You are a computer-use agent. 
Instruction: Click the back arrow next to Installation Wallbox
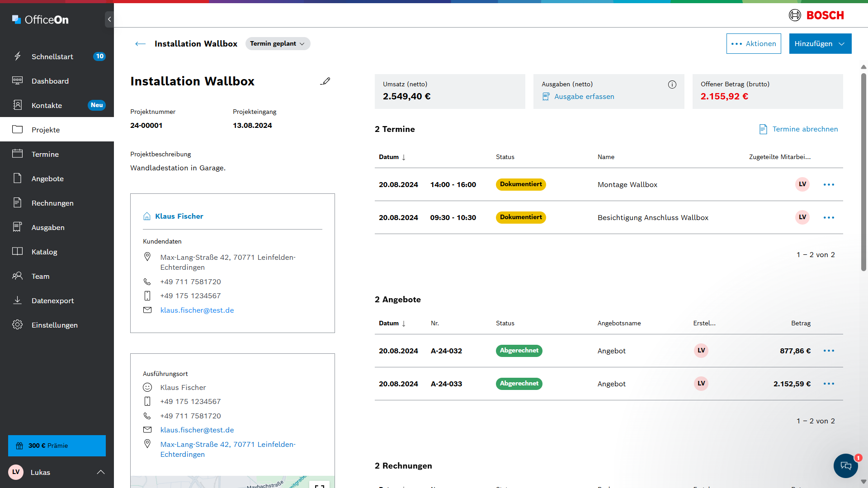pos(140,44)
